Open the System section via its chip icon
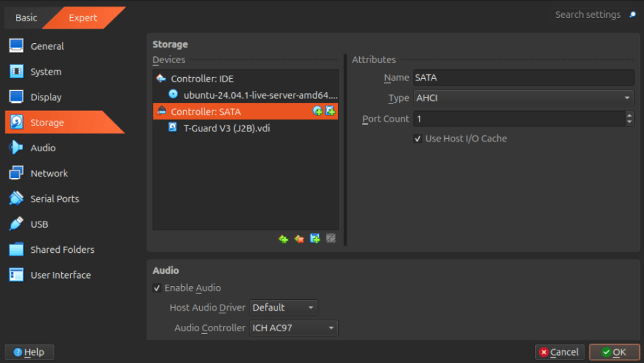The image size is (644, 363). point(17,72)
